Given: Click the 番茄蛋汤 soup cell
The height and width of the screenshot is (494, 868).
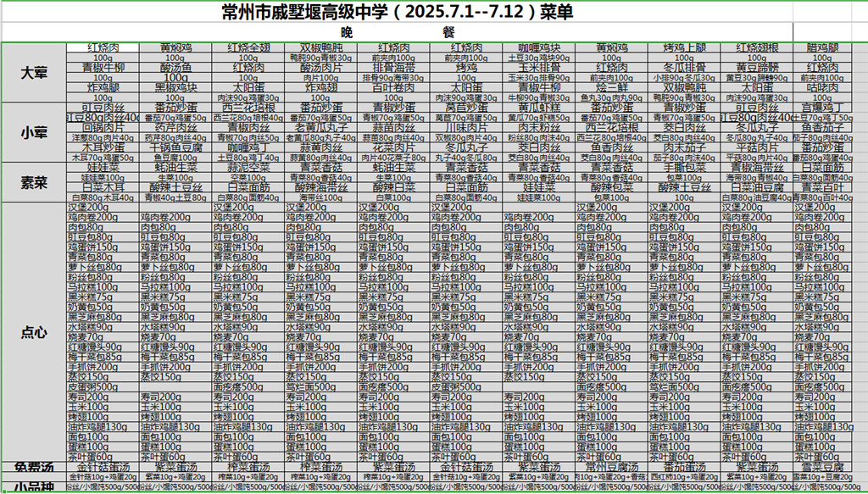Looking at the screenshot, I should pyautogui.click(x=684, y=467).
